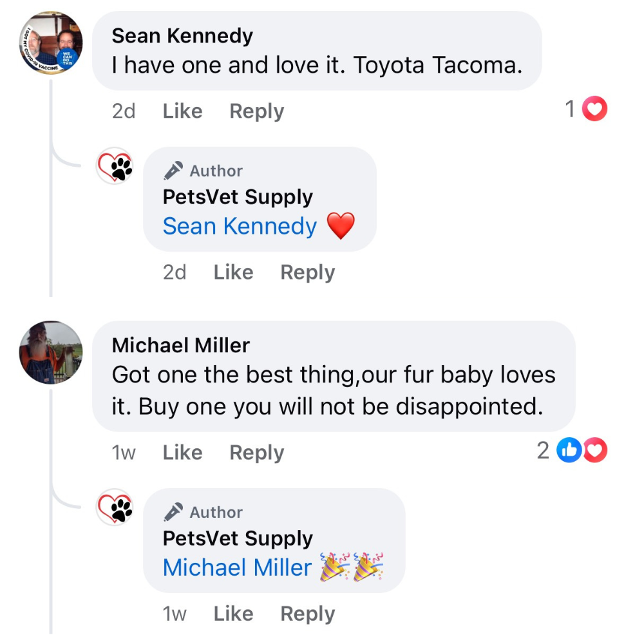
Task: Open the Sean Kennedy mention link
Action: point(240,226)
